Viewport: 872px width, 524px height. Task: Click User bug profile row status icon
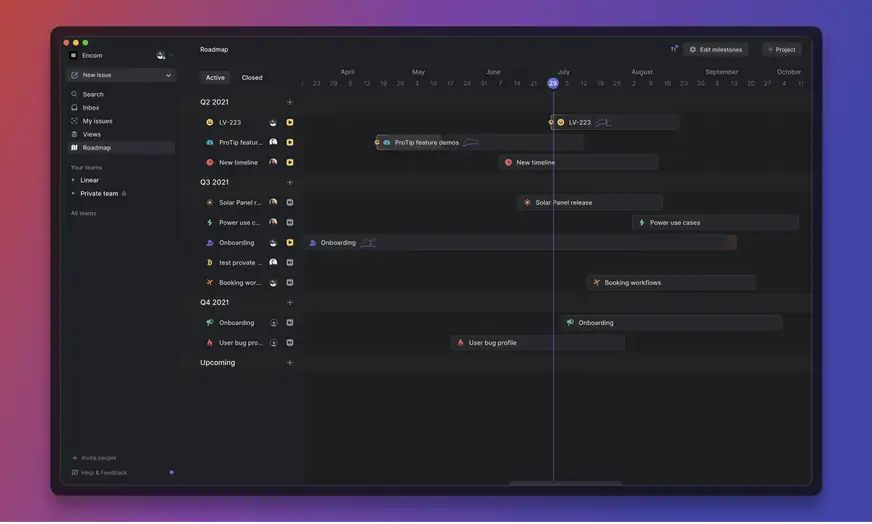click(290, 343)
